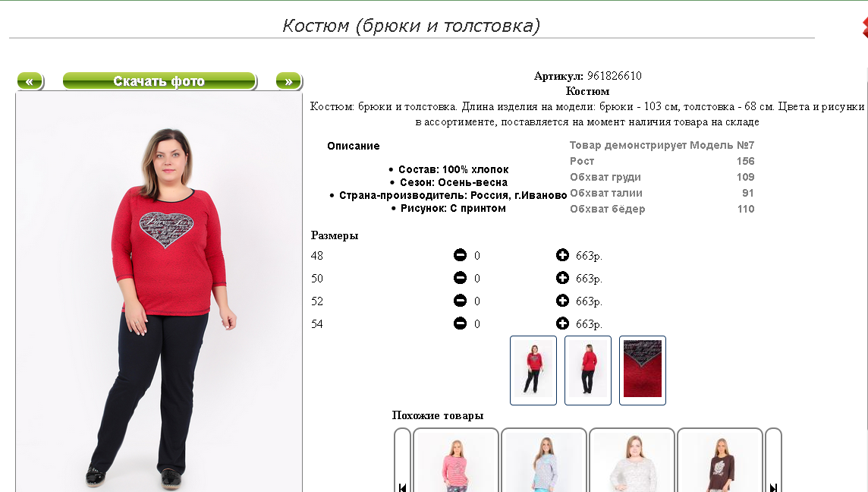The width and height of the screenshot is (868, 492).
Task: Open similar product with light blue top
Action: point(544,460)
